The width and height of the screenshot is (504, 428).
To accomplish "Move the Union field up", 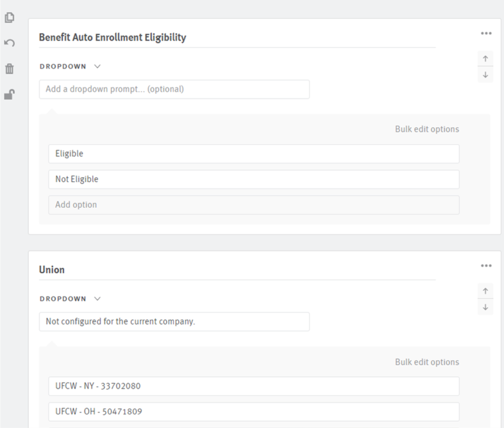I will pyautogui.click(x=485, y=291).
